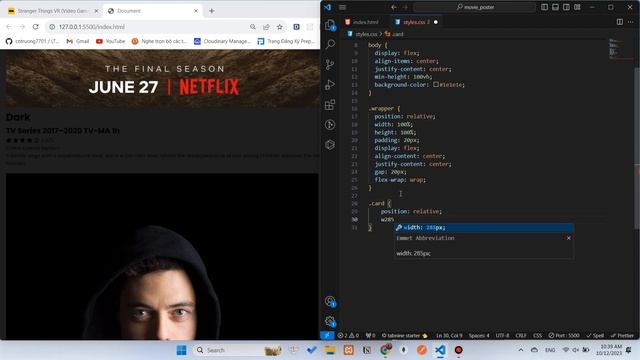
Task: Close the Document browser tab
Action: [196, 11]
